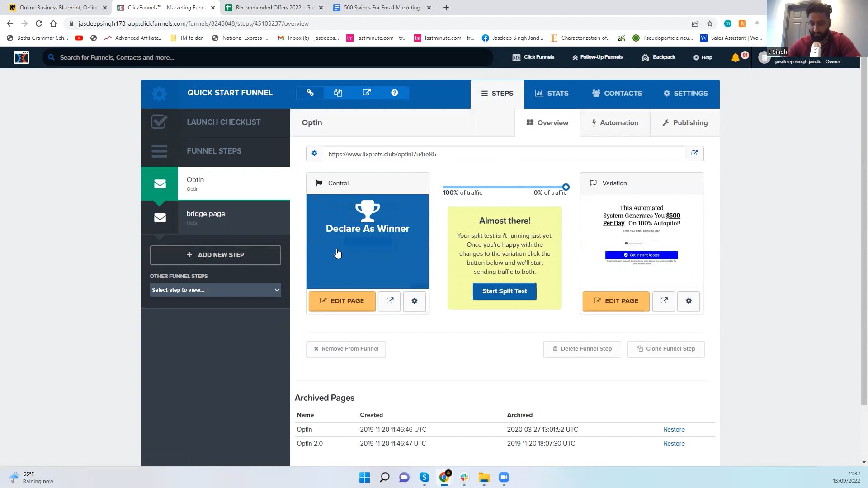Click the Search for Funnels field
This screenshot has width=868, height=488.
tap(268, 57)
